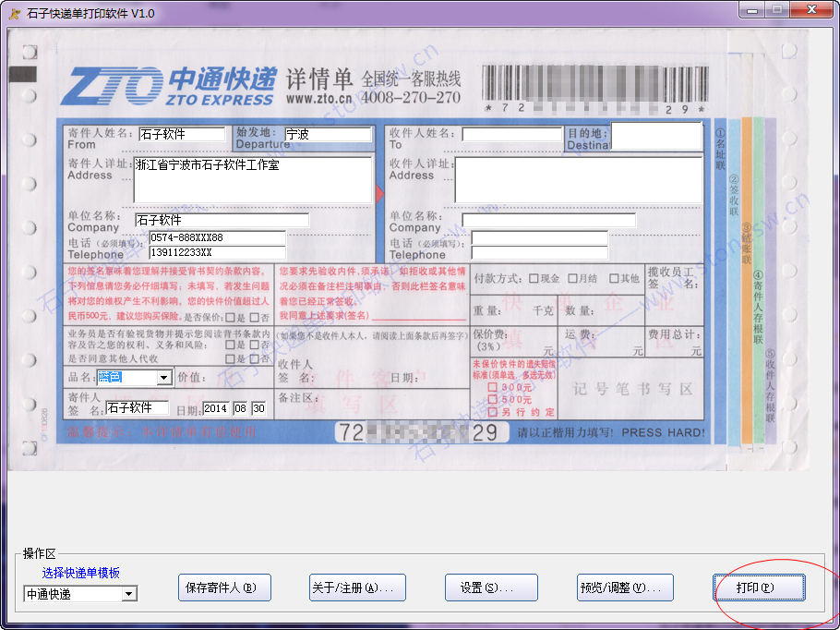Click the month field showing 08
This screenshot has width=840, height=630.
click(x=241, y=408)
